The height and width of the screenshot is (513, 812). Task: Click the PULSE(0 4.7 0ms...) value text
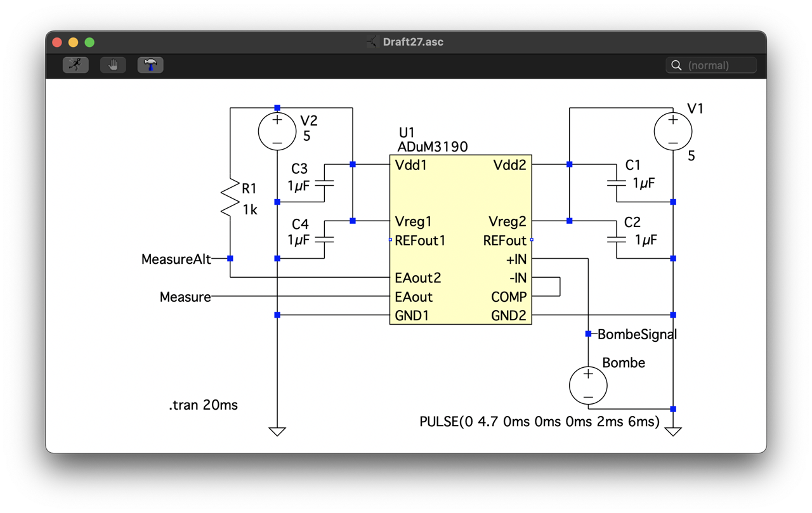point(540,421)
